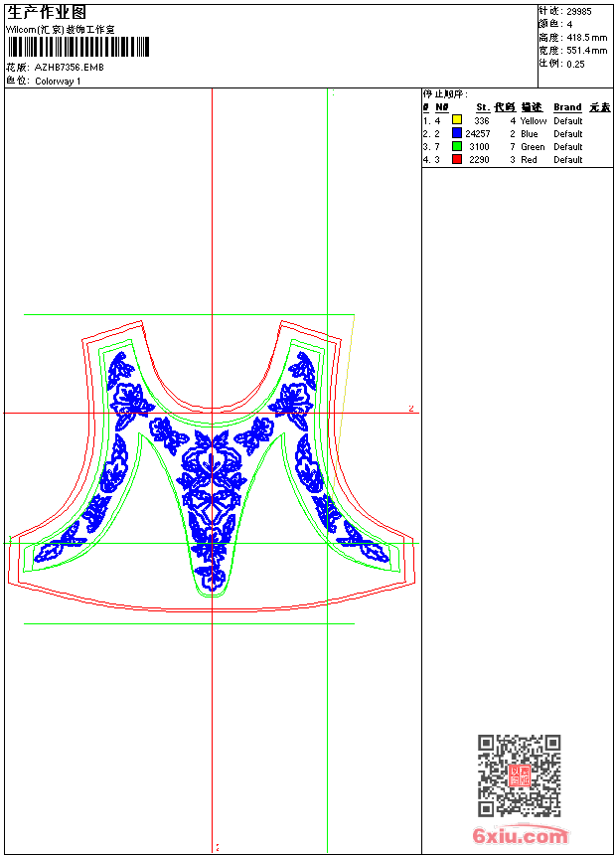The height and width of the screenshot is (855, 616).
Task: Select the stitch count 3100 in the Green row
Action: click(x=479, y=147)
